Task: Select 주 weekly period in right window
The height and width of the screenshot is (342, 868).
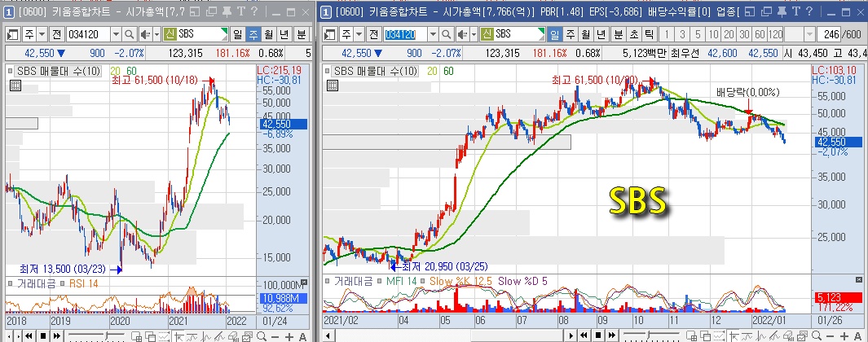Action: coord(571,34)
